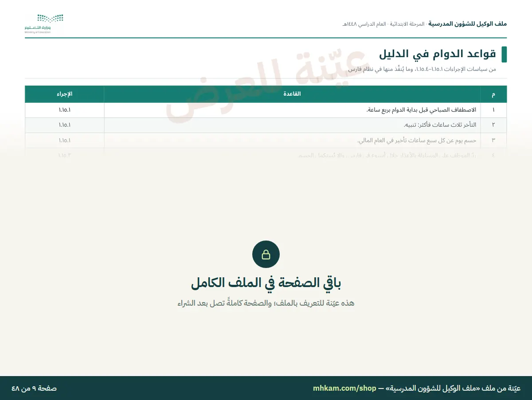The height and width of the screenshot is (400, 532).
Task: Click the heading باقي الصفحة في الملف الكامل
Action: click(266, 283)
